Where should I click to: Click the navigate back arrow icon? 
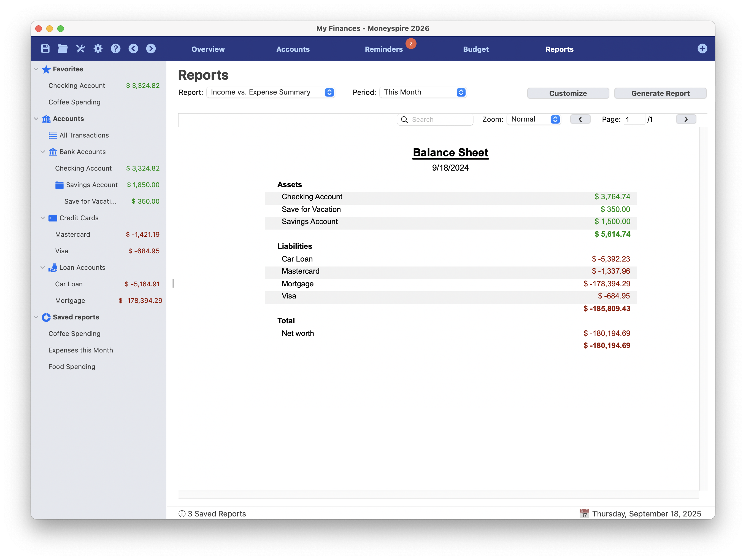pyautogui.click(x=133, y=49)
